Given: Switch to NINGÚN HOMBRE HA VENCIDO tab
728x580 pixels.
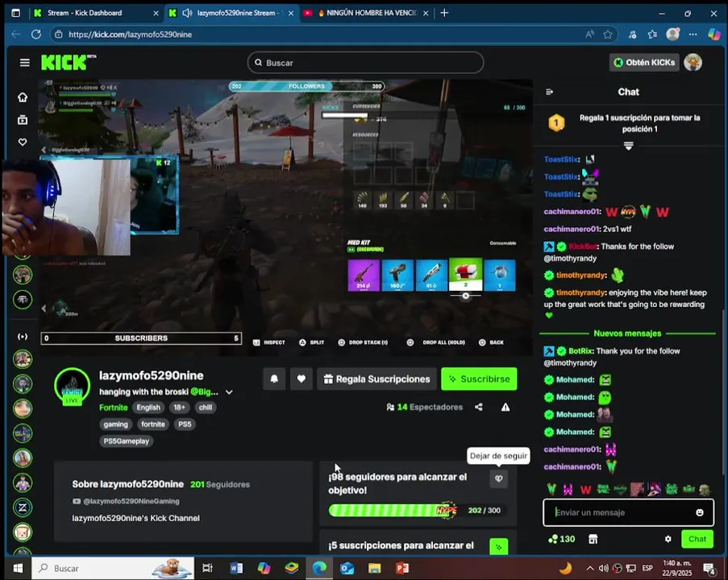Looking at the screenshot, I should point(365,13).
